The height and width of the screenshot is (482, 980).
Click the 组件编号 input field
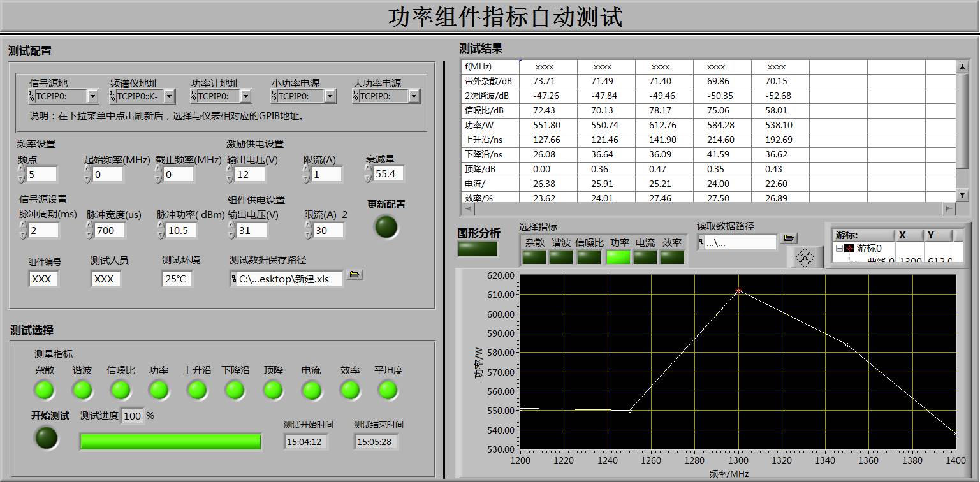point(43,279)
